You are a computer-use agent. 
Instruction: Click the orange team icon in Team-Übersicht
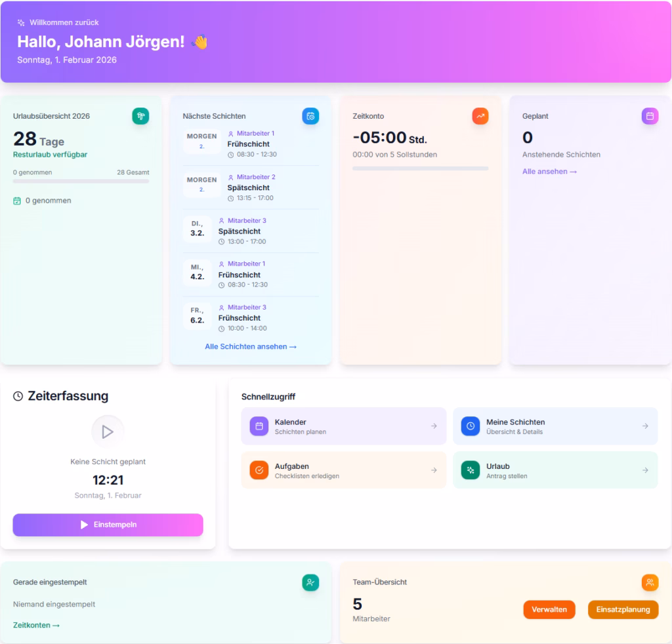(650, 582)
